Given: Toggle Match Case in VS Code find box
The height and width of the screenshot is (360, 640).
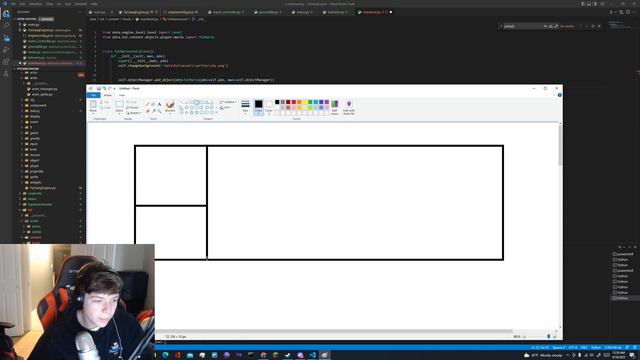Looking at the screenshot, I should pos(545,26).
